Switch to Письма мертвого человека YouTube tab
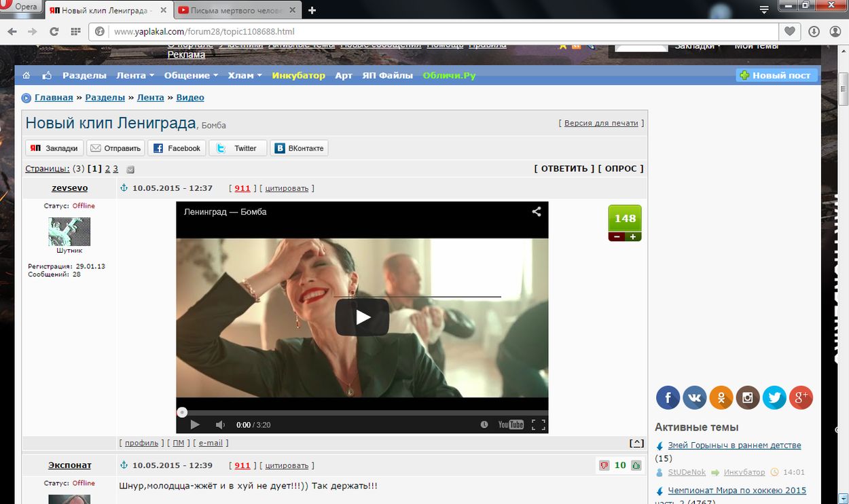Viewport: 849px width, 504px height. point(236,10)
